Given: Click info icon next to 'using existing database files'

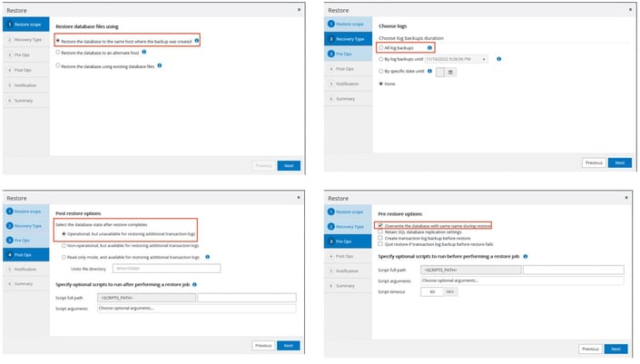Looking at the screenshot, I should tap(161, 65).
